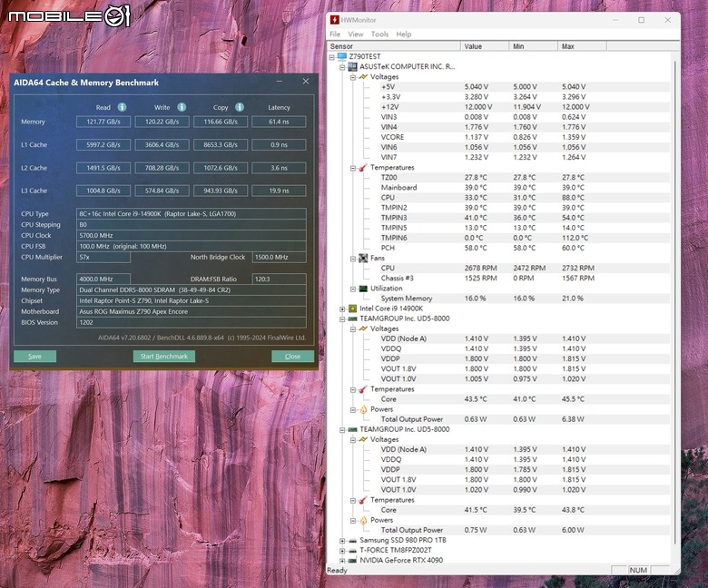This screenshot has width=708, height=588.
Task: Click CPU Type field showing i9-14900K
Action: [x=191, y=214]
